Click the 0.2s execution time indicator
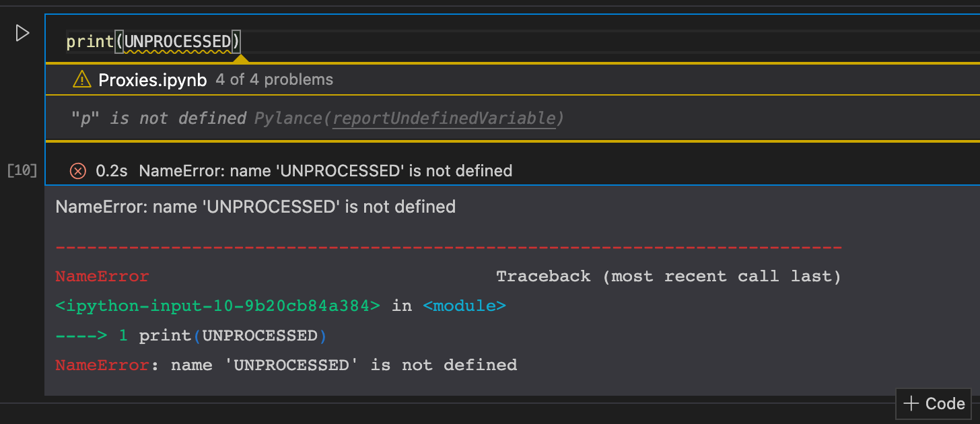 112,170
